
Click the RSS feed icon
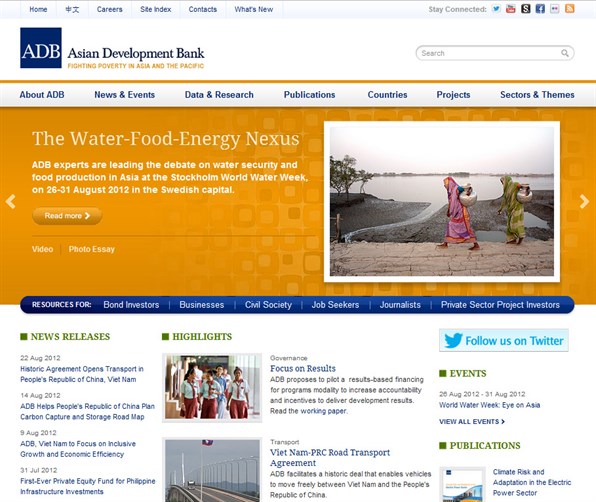[x=569, y=9]
